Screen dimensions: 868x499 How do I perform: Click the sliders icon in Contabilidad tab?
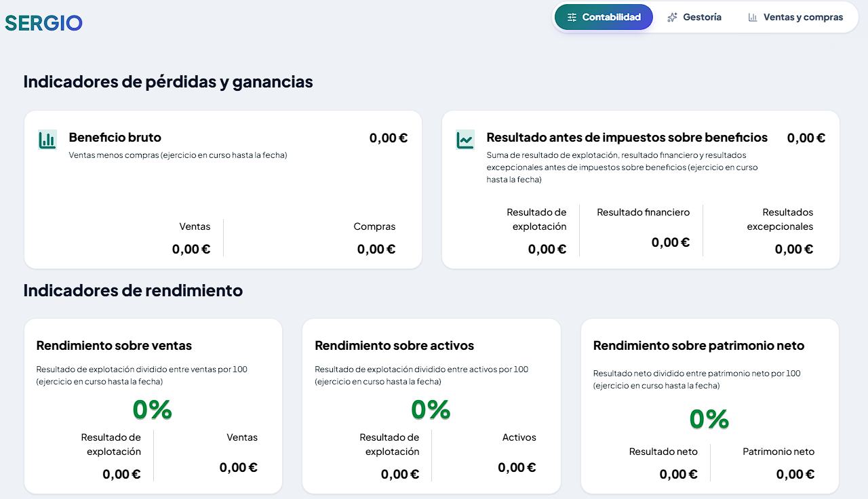click(572, 18)
